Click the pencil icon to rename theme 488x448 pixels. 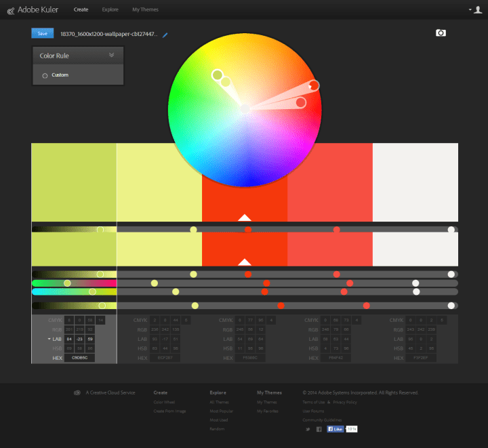165,35
